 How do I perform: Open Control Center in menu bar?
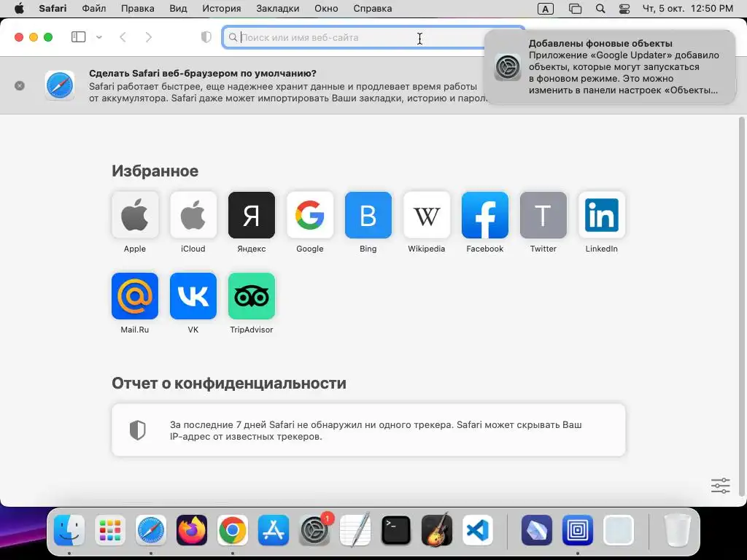click(x=624, y=9)
